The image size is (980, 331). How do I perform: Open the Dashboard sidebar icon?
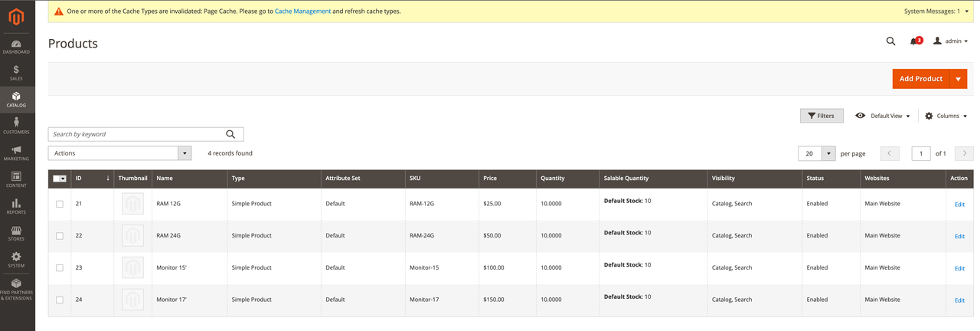(17, 46)
